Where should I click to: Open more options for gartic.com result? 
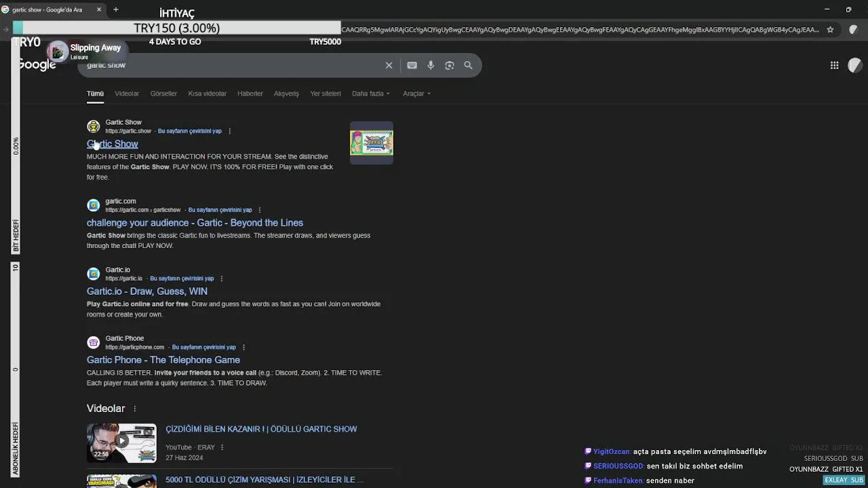(260, 210)
